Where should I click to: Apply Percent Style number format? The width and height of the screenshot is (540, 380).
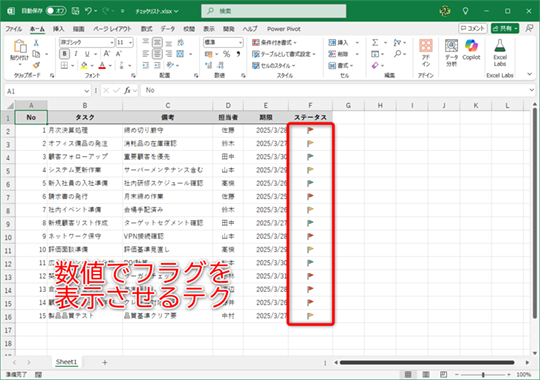click(226, 54)
